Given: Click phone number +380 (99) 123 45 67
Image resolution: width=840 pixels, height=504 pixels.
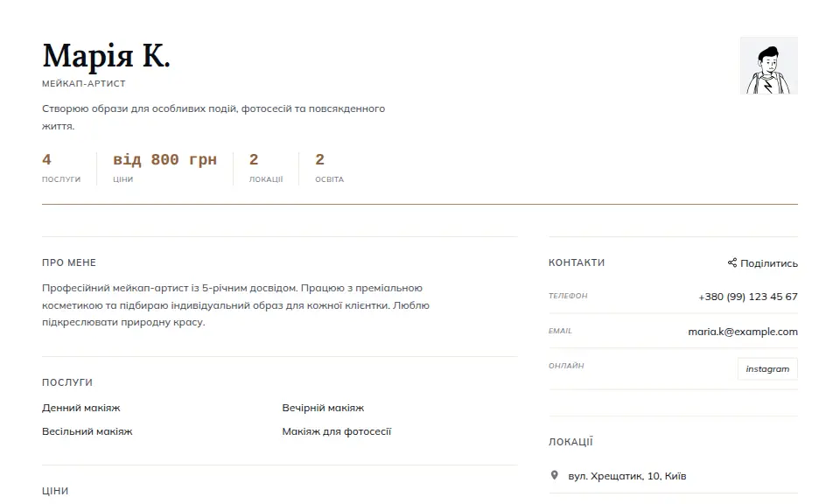Looking at the screenshot, I should (748, 296).
